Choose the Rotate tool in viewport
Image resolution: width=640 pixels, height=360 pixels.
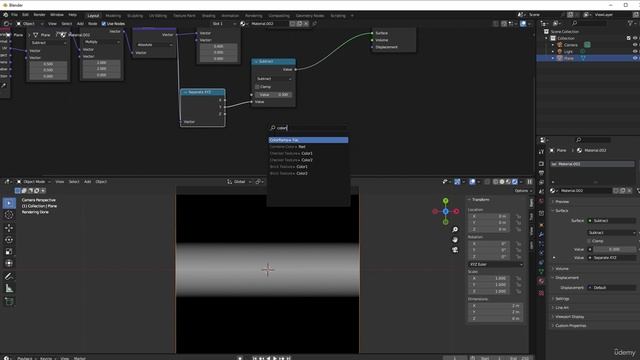[x=9, y=240]
